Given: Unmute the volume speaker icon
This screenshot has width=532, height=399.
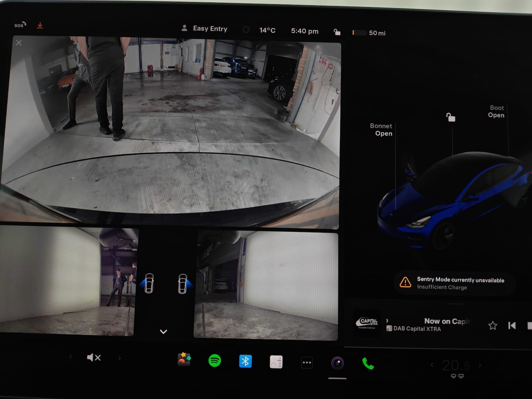Looking at the screenshot, I should tap(94, 358).
